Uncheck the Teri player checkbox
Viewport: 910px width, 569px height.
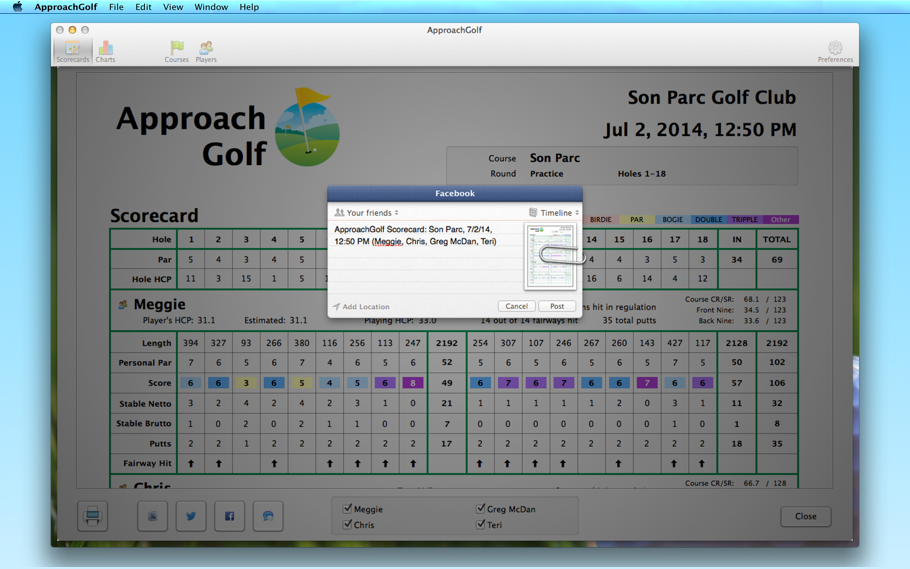coord(481,524)
